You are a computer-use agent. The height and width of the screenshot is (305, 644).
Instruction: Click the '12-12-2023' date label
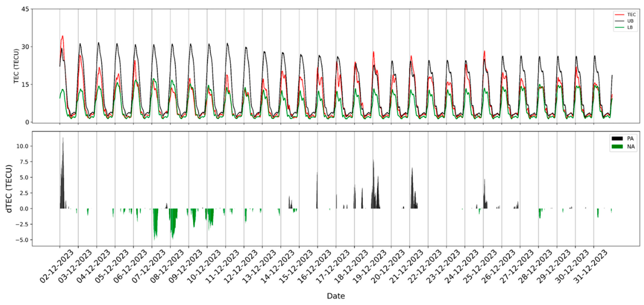coord(241,267)
